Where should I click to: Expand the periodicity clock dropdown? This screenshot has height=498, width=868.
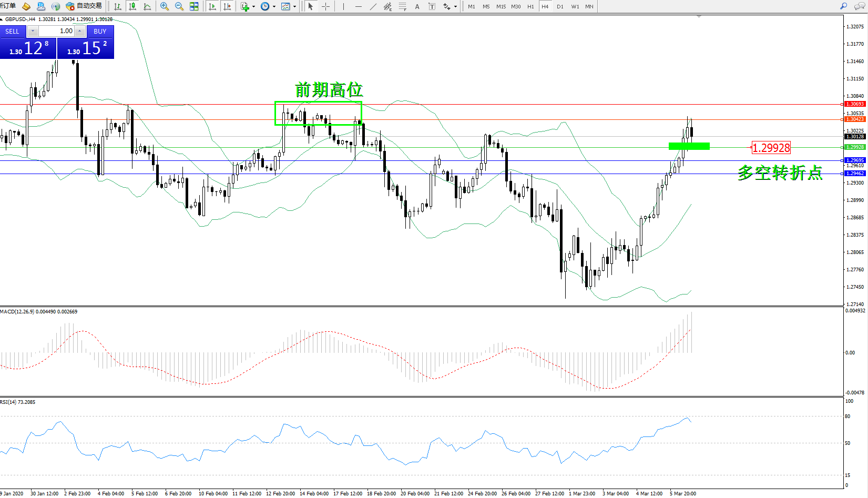coord(274,7)
